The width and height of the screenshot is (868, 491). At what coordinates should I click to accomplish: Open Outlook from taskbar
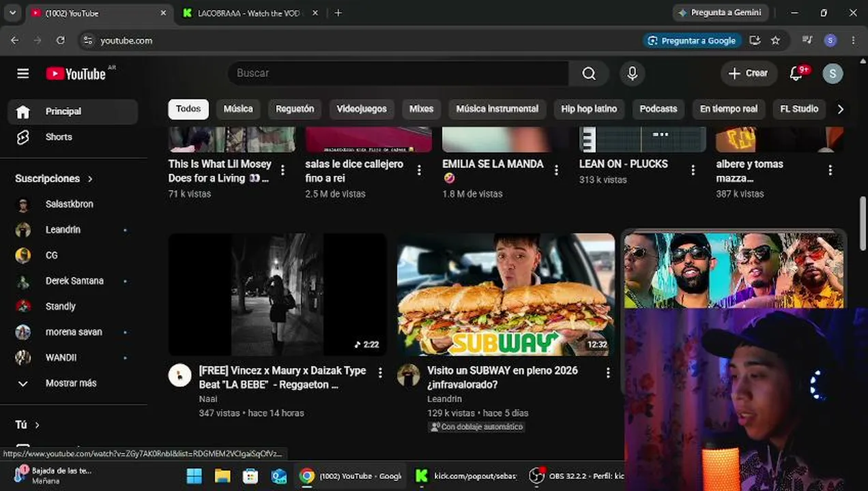point(278,475)
